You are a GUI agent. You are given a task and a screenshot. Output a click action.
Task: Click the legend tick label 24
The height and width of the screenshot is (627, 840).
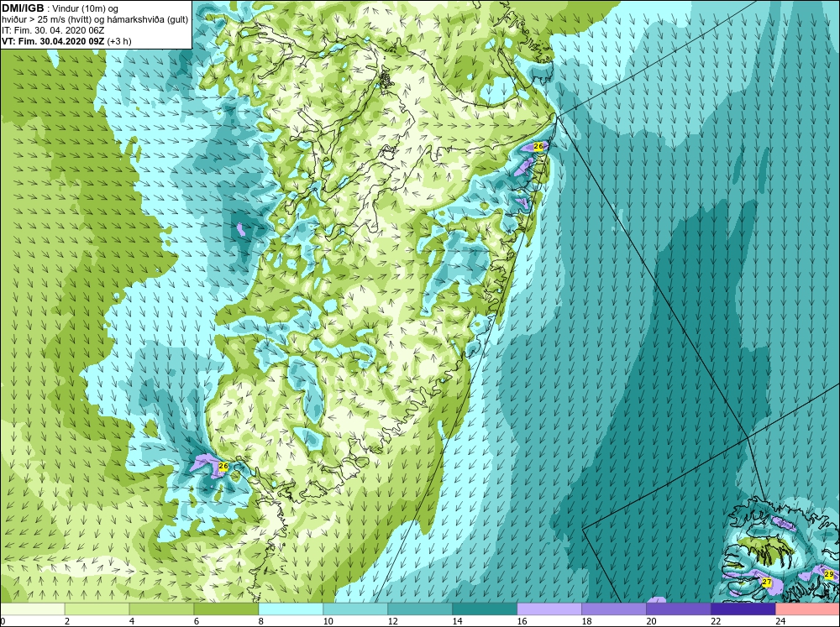tap(780, 621)
